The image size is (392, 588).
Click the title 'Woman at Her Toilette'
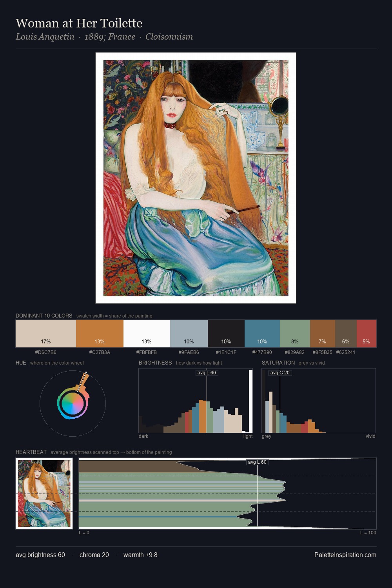click(79, 23)
